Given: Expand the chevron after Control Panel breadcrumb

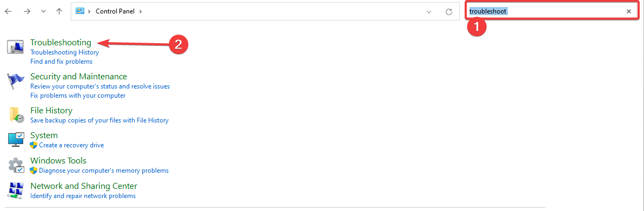Looking at the screenshot, I should pos(140,11).
